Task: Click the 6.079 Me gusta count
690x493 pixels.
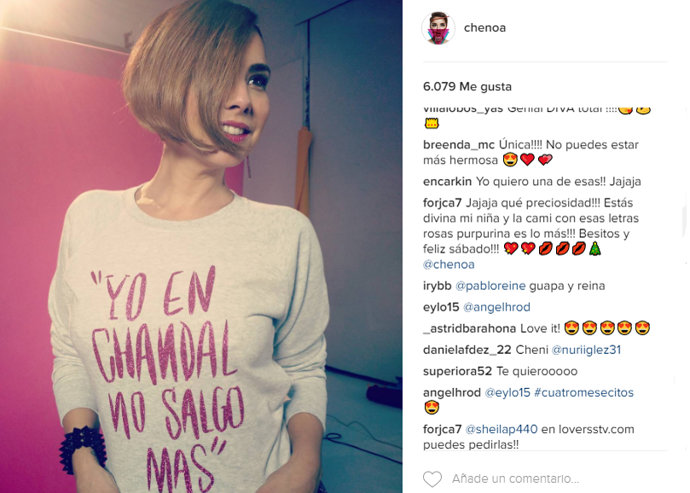Action: coord(467,86)
